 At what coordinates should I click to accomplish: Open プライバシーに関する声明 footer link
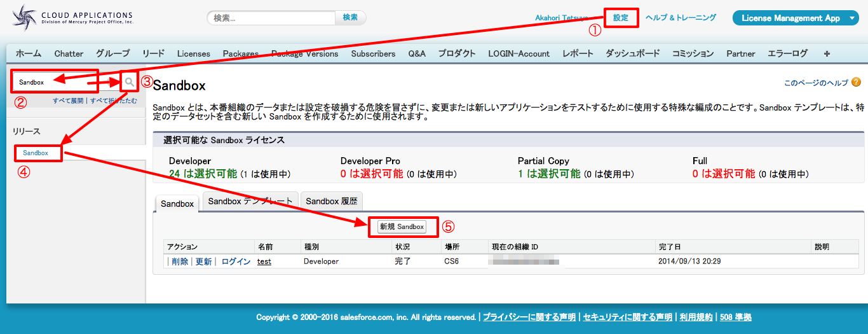(x=529, y=317)
